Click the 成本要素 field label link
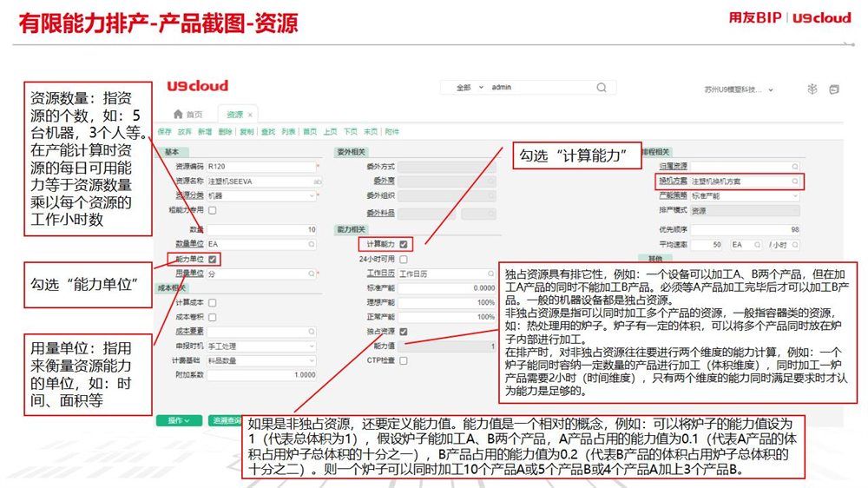This screenshot has width=868, height=488. click(190, 331)
